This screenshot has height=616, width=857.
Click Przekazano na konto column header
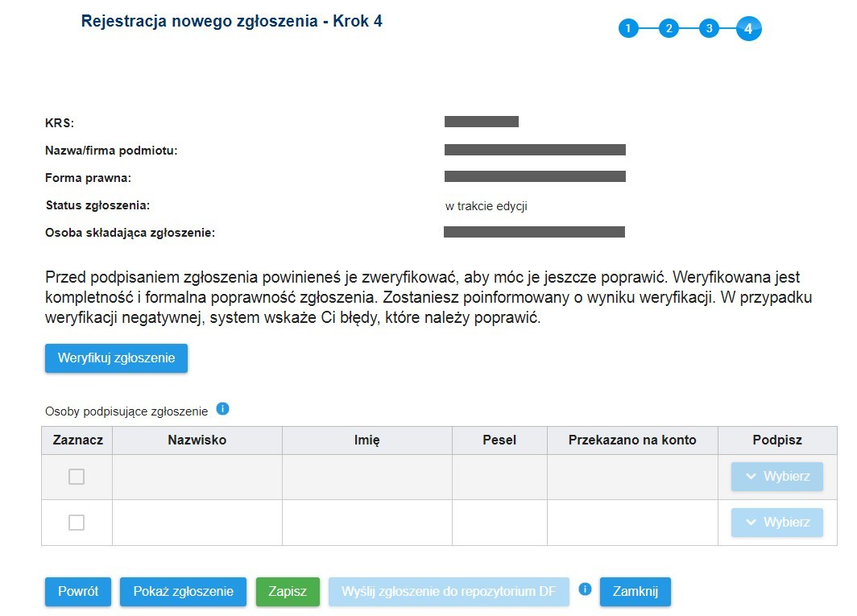pyautogui.click(x=632, y=440)
